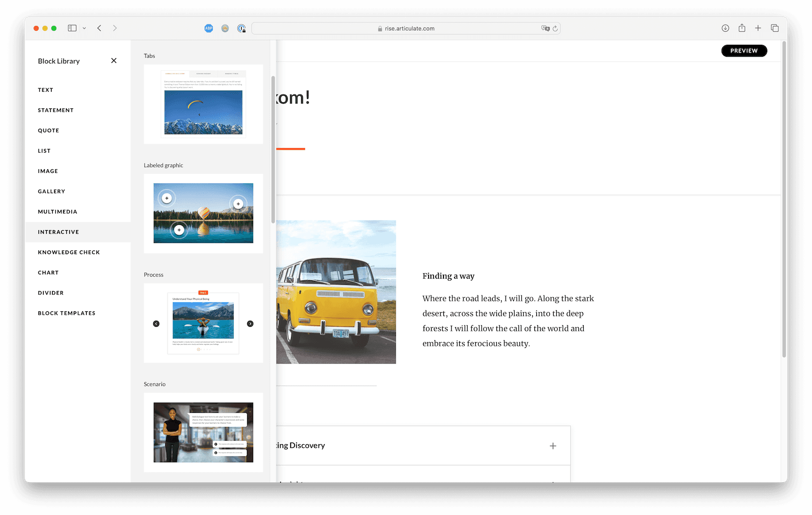This screenshot has width=812, height=515.
Task: Open the Safari downloads icon
Action: pyautogui.click(x=725, y=28)
